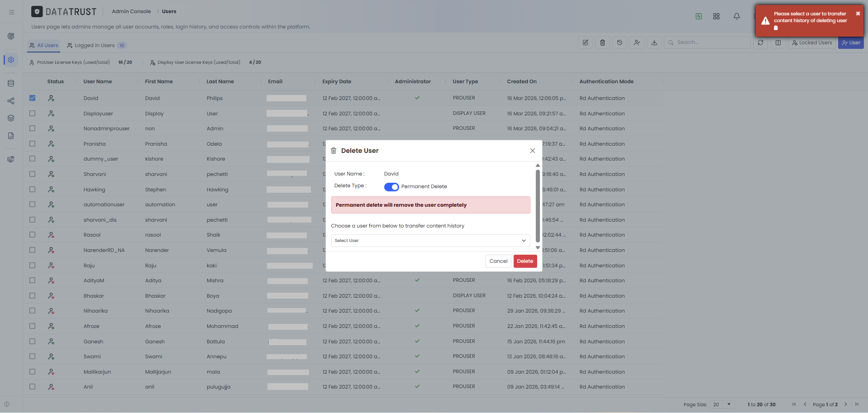
Task: Open the Locked Users button
Action: [x=812, y=43]
